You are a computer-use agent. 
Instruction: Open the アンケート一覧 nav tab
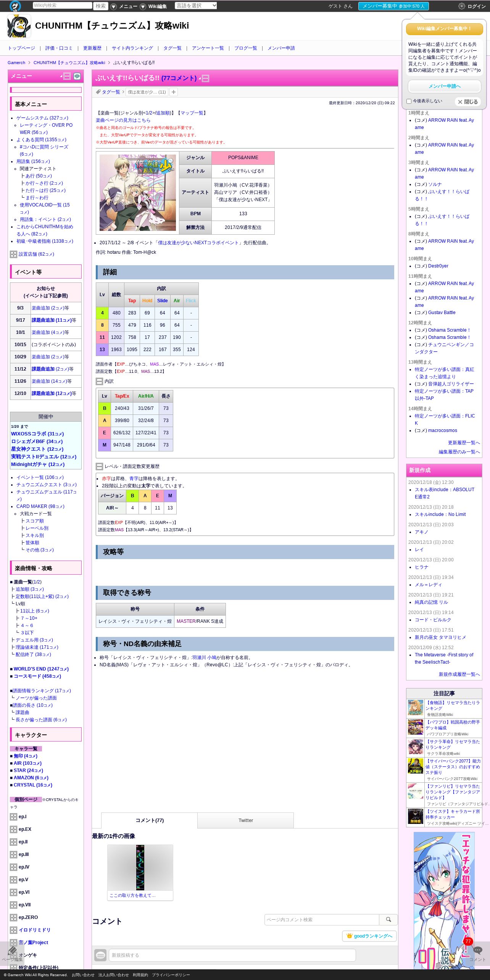(x=208, y=48)
